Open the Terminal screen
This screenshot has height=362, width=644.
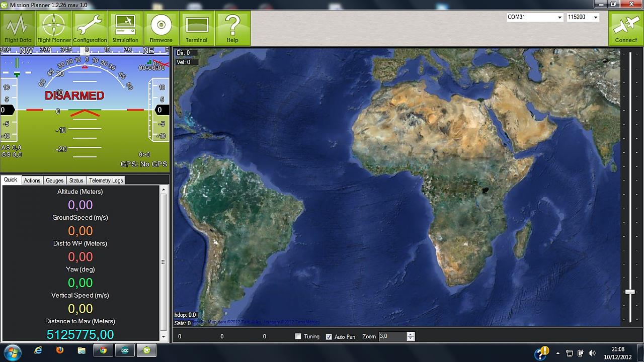pos(197,28)
